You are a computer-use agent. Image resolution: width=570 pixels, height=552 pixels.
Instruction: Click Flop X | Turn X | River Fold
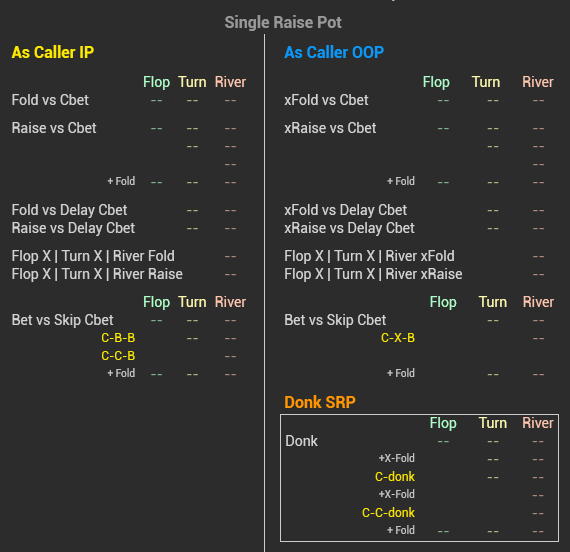click(93, 256)
